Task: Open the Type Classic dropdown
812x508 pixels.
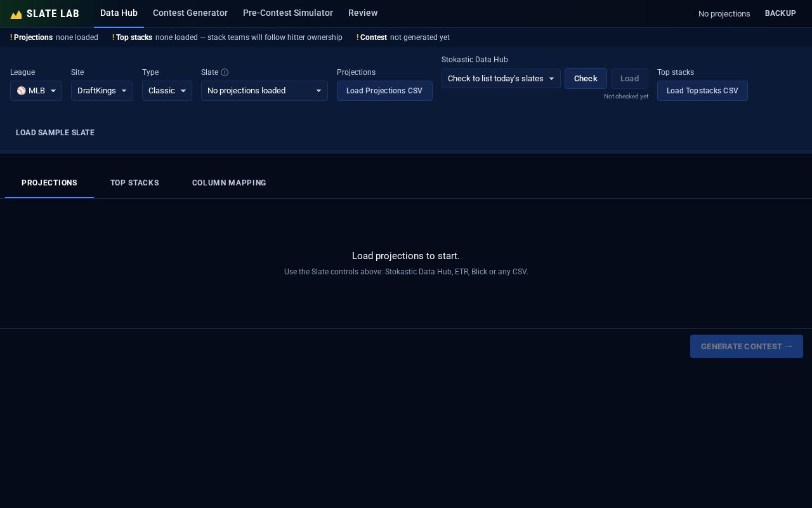Action: click(167, 91)
